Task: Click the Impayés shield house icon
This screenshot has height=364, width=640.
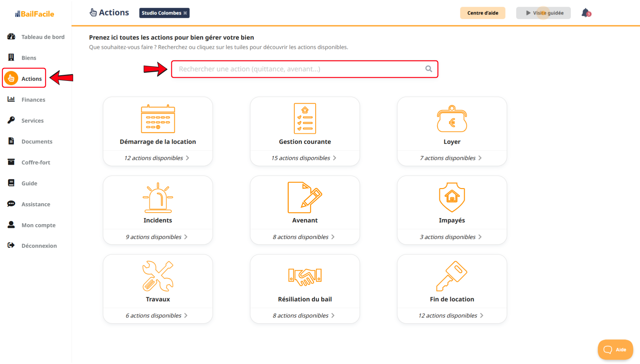Action: click(452, 198)
